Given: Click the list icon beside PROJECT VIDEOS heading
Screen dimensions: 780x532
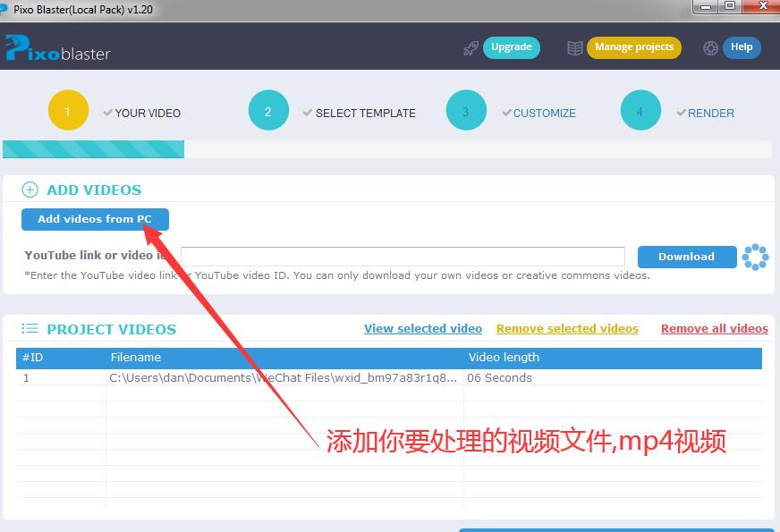Looking at the screenshot, I should pyautogui.click(x=30, y=329).
